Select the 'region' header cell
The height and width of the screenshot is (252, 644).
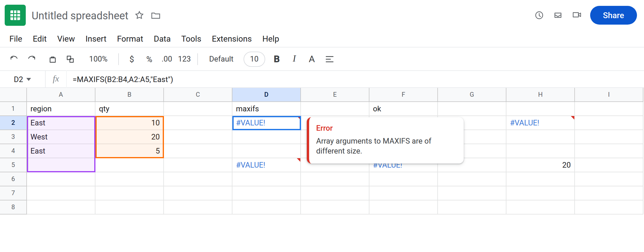click(x=61, y=109)
